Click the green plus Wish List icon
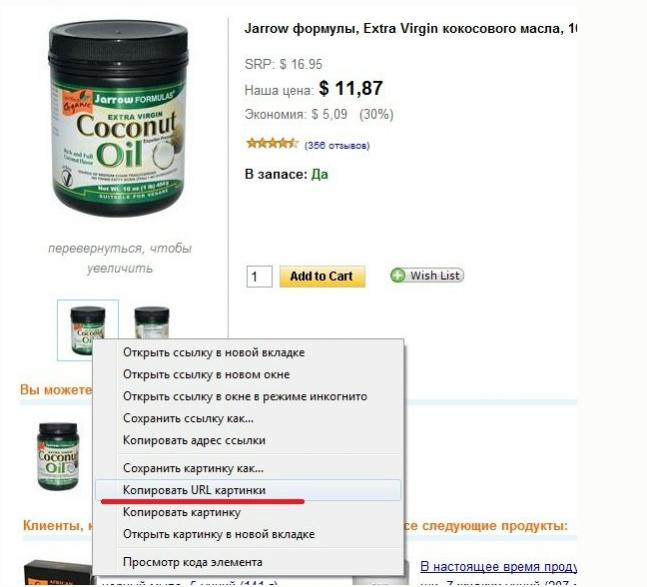This screenshot has height=587, width=647. (x=398, y=275)
